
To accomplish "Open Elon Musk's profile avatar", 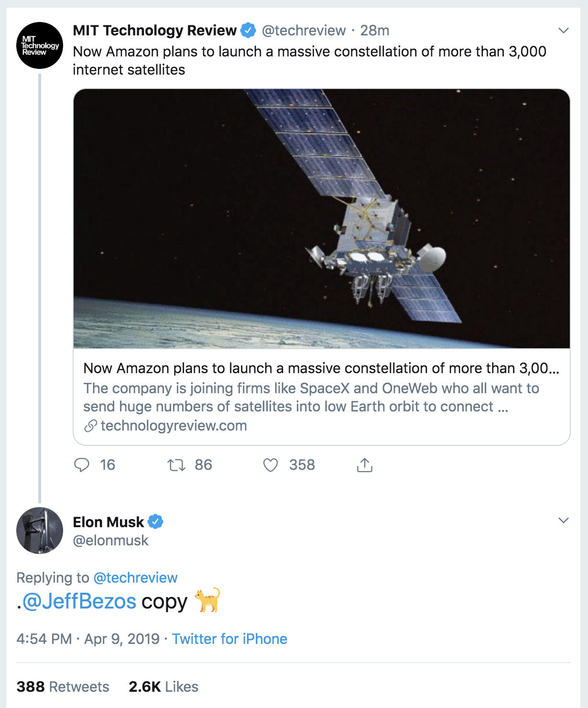I will coord(40,531).
